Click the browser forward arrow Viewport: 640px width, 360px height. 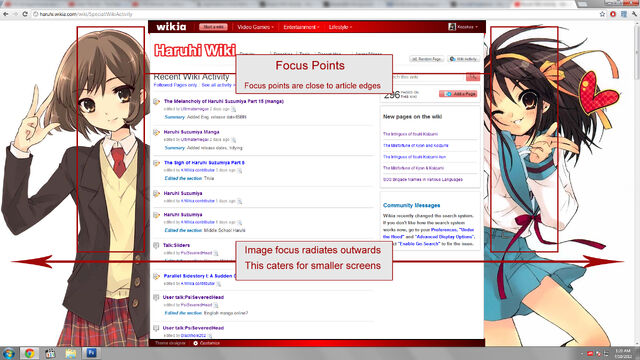(16, 14)
